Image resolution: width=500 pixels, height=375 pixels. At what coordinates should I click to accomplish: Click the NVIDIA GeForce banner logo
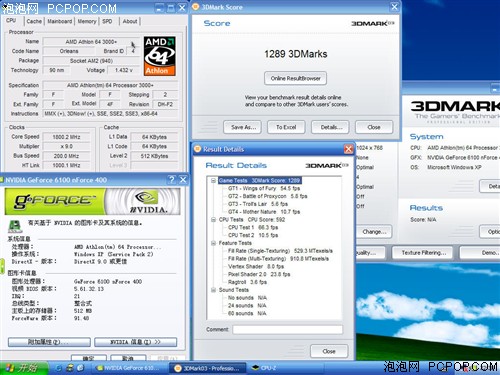(x=92, y=201)
